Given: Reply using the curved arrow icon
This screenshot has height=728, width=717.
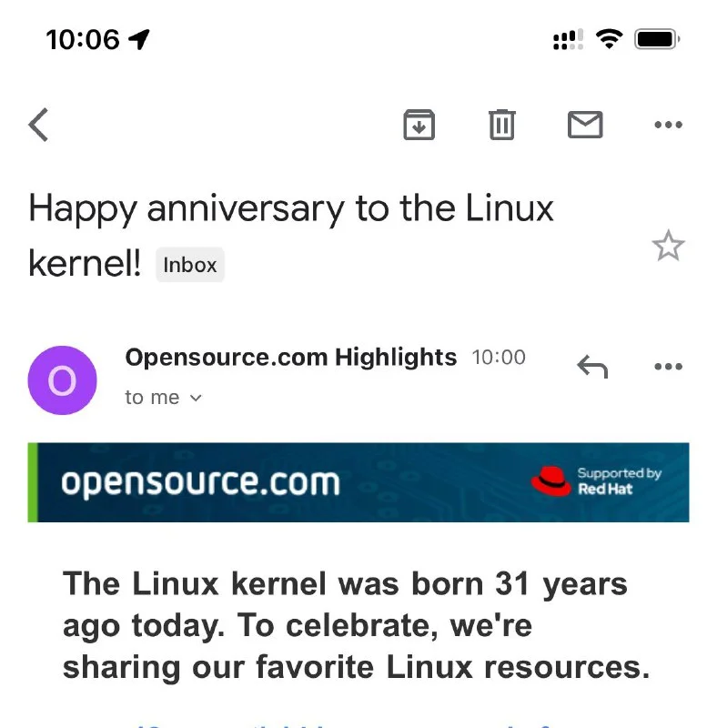Looking at the screenshot, I should pyautogui.click(x=592, y=367).
